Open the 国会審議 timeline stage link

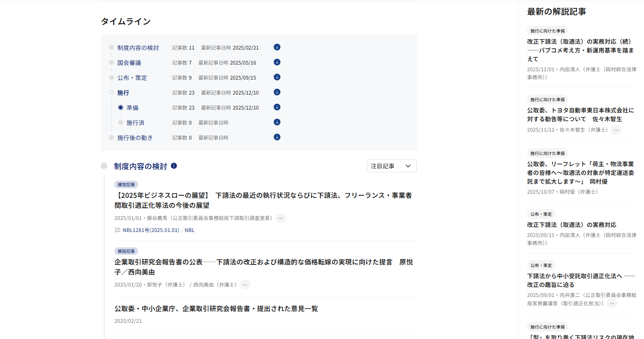129,63
